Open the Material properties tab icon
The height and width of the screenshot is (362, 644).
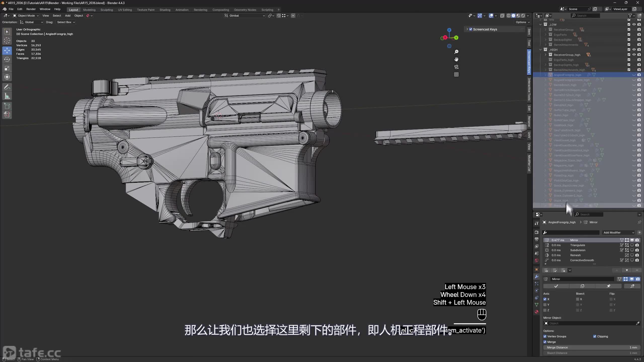pyautogui.click(x=537, y=312)
